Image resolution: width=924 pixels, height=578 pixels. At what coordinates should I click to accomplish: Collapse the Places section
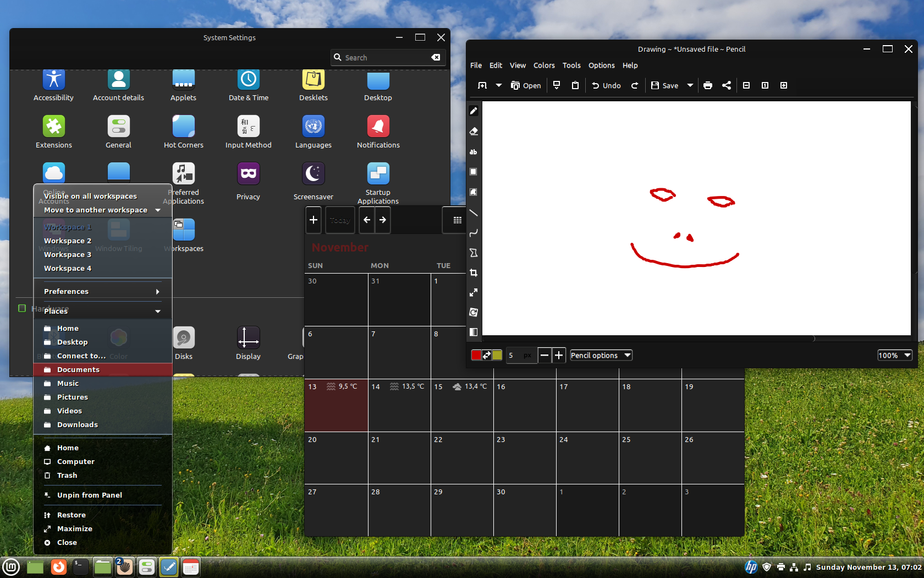pyautogui.click(x=102, y=311)
